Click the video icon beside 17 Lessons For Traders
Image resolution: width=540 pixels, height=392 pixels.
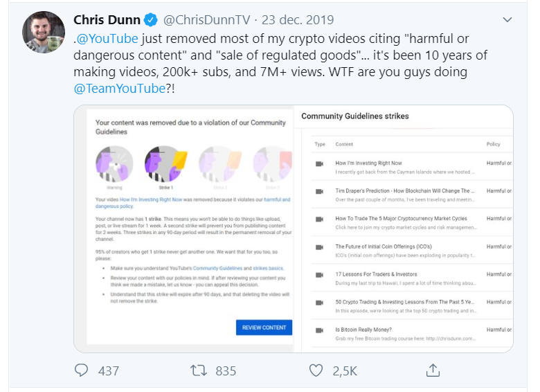coord(319,274)
